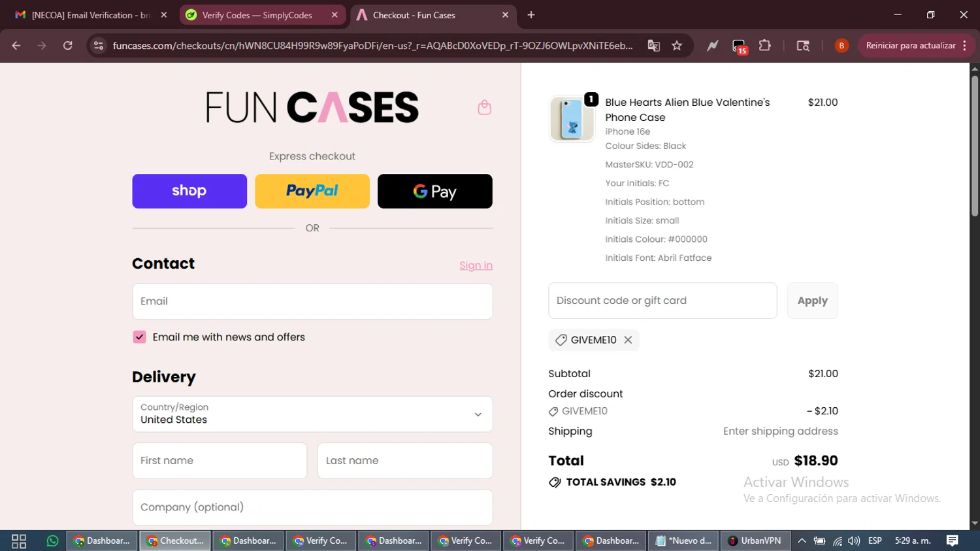Reload the checkout page
The width and height of the screenshot is (980, 551).
pyautogui.click(x=68, y=45)
